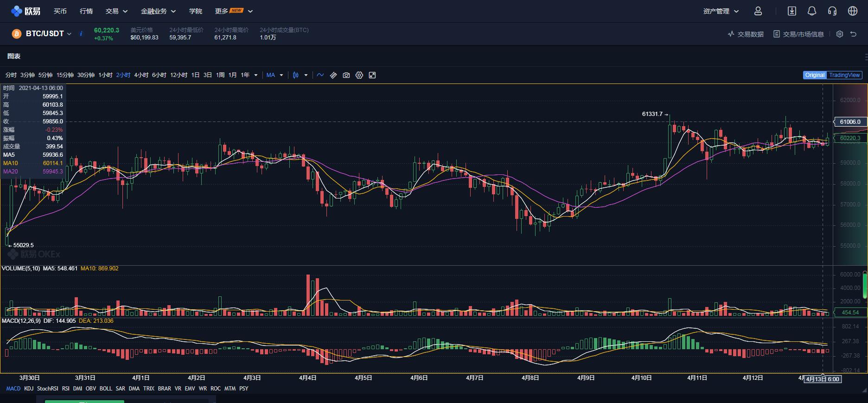Expand the 资产管理 menu

721,11
